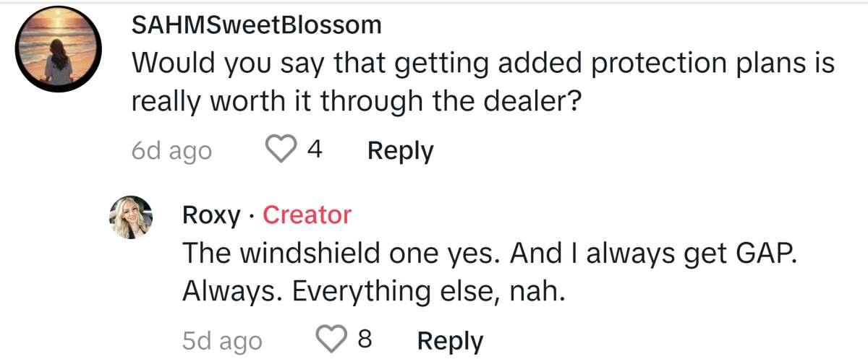The width and height of the screenshot is (868, 359).
Task: Visit the SAHMSweetBlossom username link
Action: tap(256, 25)
